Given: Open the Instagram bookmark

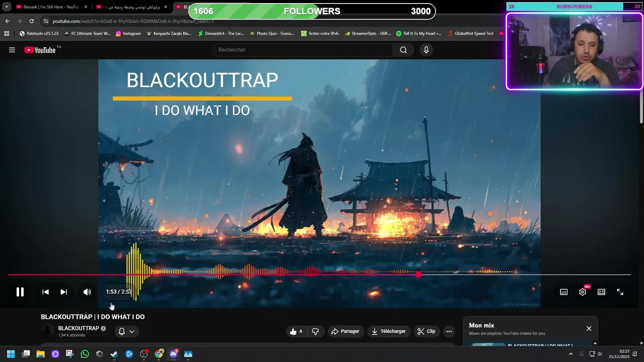Looking at the screenshot, I should pos(128,34).
